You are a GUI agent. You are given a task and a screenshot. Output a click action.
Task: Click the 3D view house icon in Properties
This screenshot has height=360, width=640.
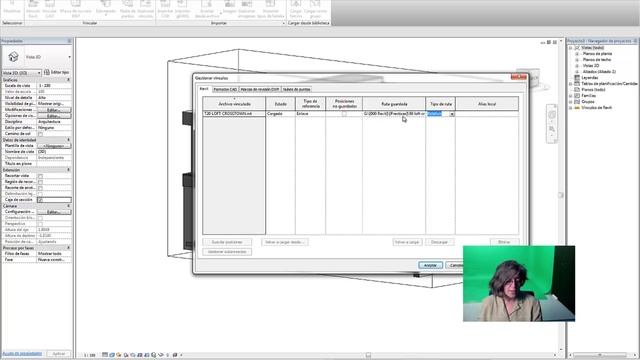(13, 57)
